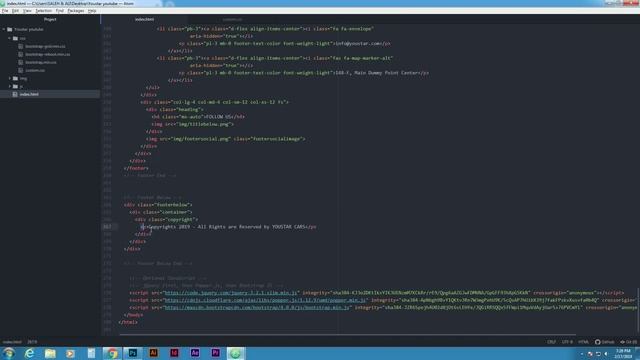Open Adobe Premiere Pro from the taskbar
This screenshot has width=640, height=360.
216,353
